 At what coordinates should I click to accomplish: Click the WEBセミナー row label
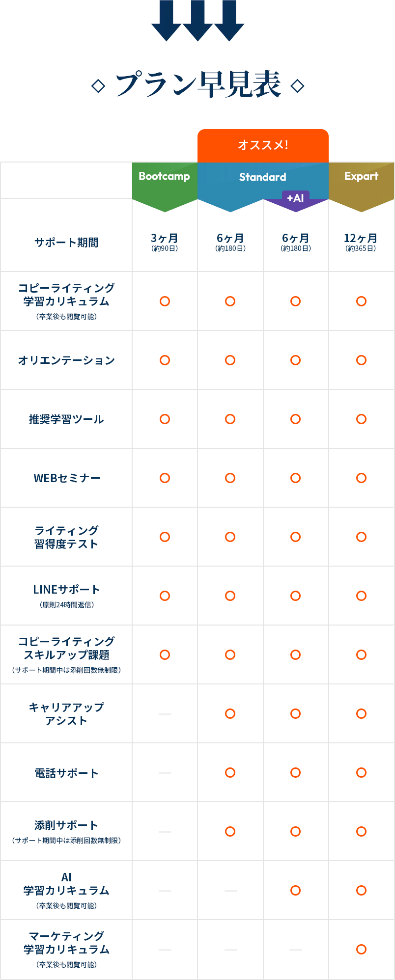(x=66, y=478)
